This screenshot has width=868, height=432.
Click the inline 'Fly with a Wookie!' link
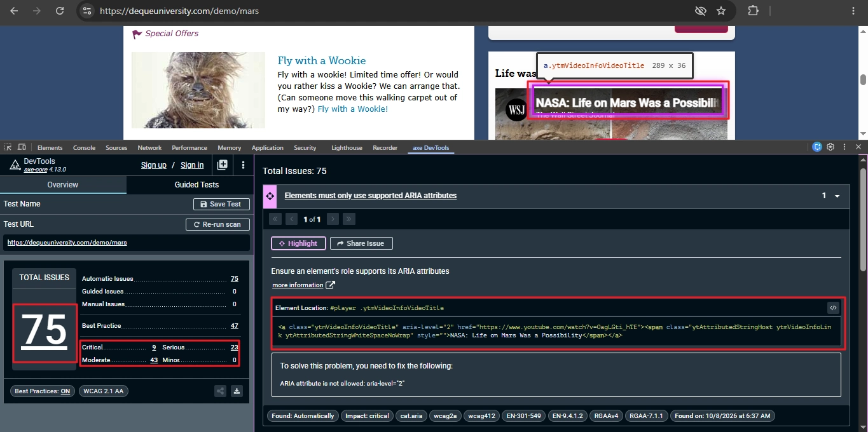[353, 109]
